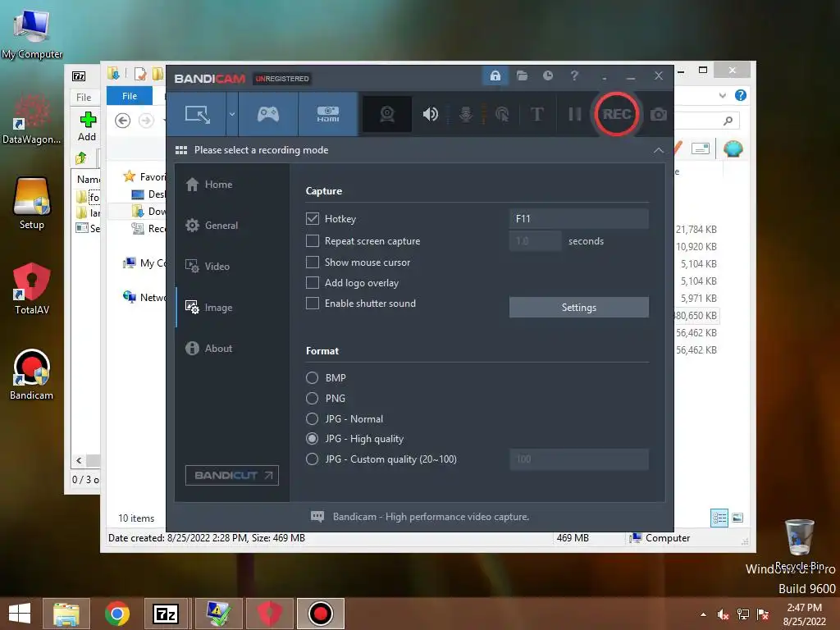Open Recycle Bin on desktop

point(801,545)
